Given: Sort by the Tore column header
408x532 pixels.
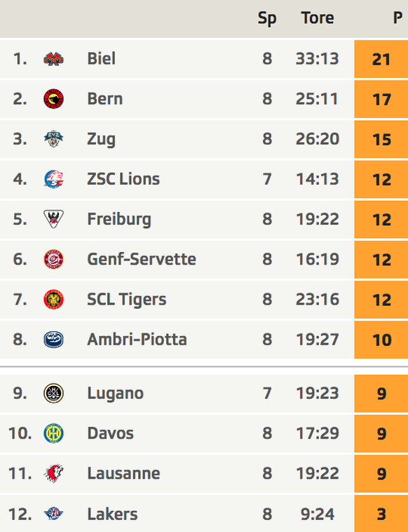Looking at the screenshot, I should click(318, 18).
